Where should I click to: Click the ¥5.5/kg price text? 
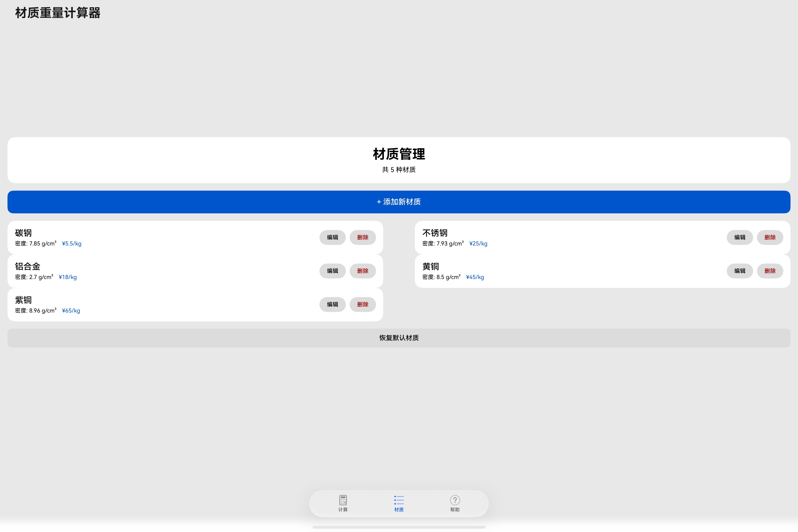click(x=71, y=244)
